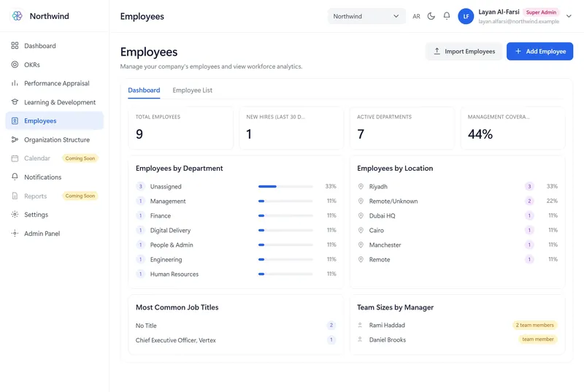Screen dimensions: 584x392
Task: Click the Settings gear icon
Action: coord(15,215)
